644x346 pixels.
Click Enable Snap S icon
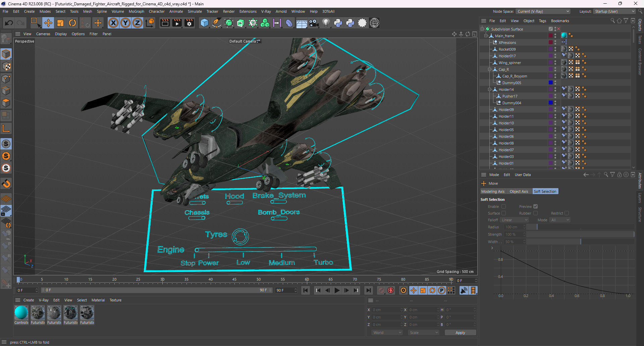click(x=6, y=144)
